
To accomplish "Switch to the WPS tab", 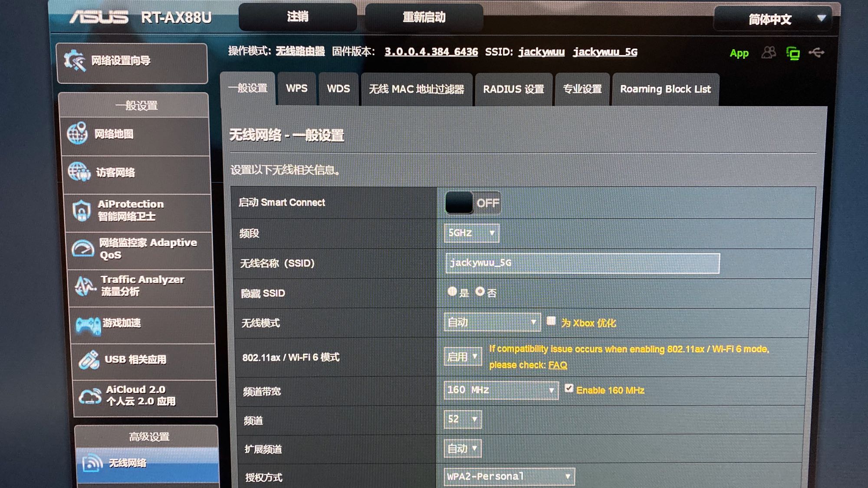I will click(296, 89).
